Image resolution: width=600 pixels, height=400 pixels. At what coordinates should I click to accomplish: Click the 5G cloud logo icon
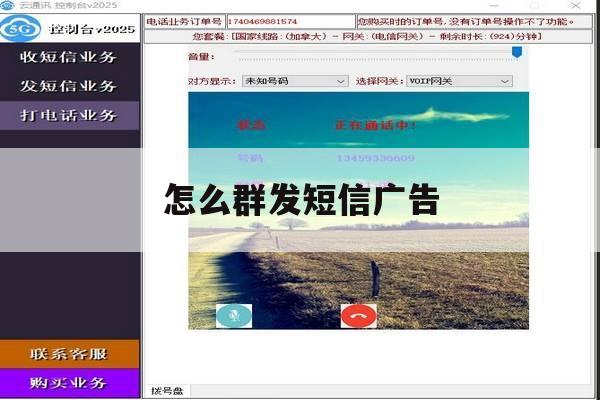[x=21, y=29]
